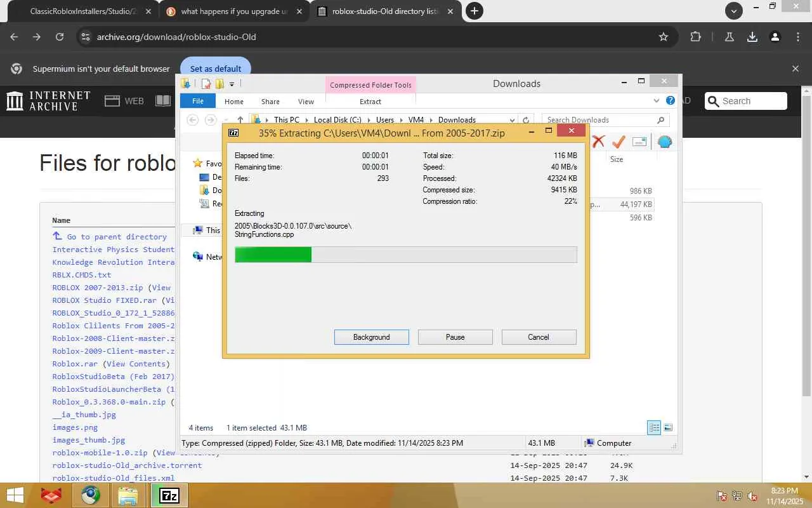812x508 pixels.
Task: Open the network icon in system tray
Action: pos(737,496)
